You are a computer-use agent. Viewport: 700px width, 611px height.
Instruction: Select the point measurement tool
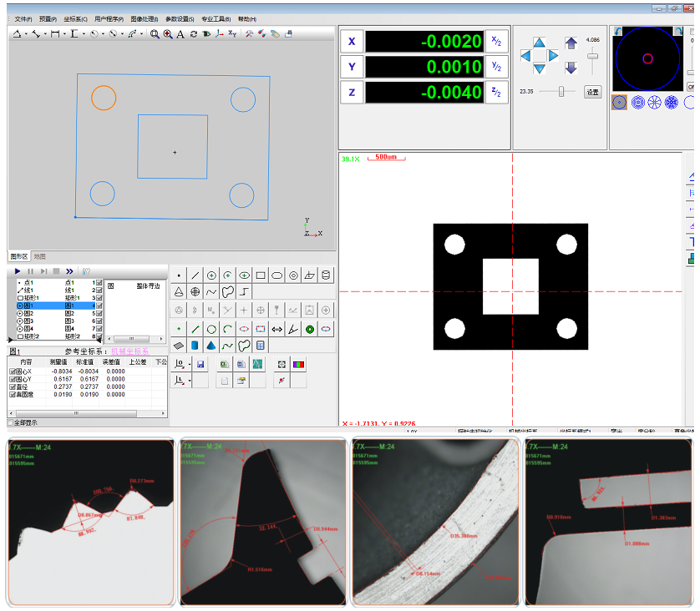coord(179,275)
